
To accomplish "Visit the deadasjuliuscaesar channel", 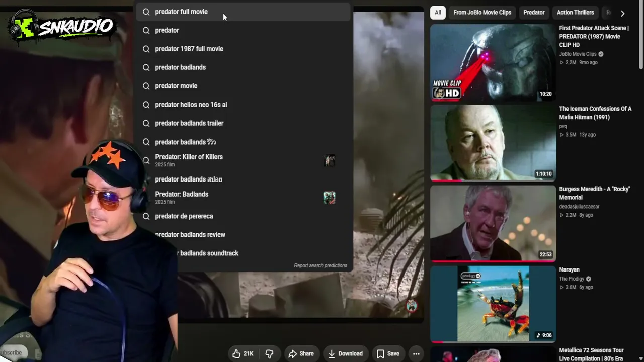I will [579, 207].
